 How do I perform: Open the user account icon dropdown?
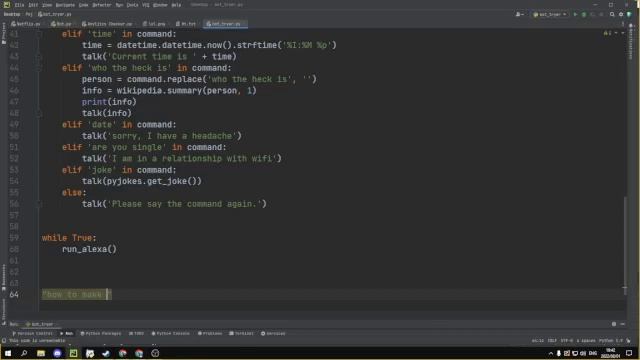(x=520, y=14)
